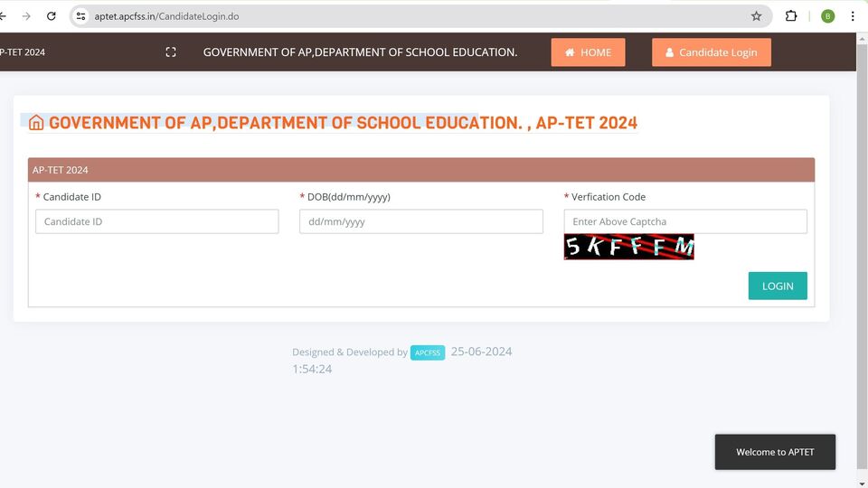Click orange house icon beside page heading
The height and width of the screenshot is (488, 868).
click(36, 122)
